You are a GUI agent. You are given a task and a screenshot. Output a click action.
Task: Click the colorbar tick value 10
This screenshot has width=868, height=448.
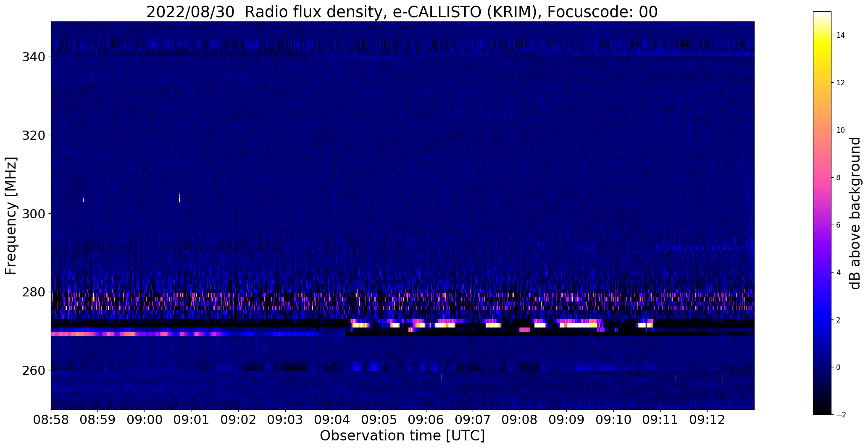coord(841,130)
